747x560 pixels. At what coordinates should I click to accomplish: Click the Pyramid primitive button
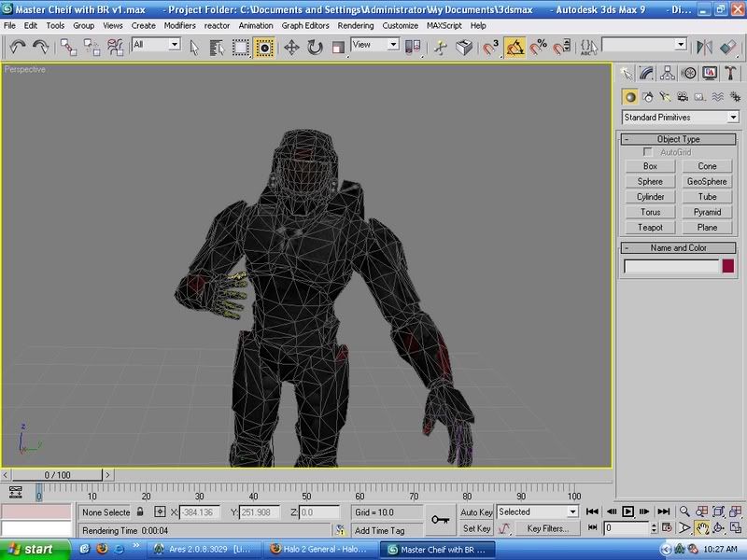(707, 213)
